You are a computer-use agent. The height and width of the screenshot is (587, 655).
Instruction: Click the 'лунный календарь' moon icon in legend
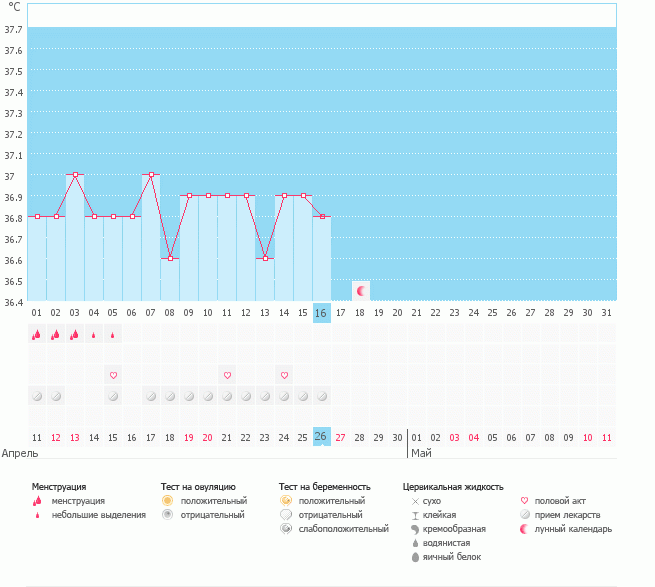click(x=526, y=529)
